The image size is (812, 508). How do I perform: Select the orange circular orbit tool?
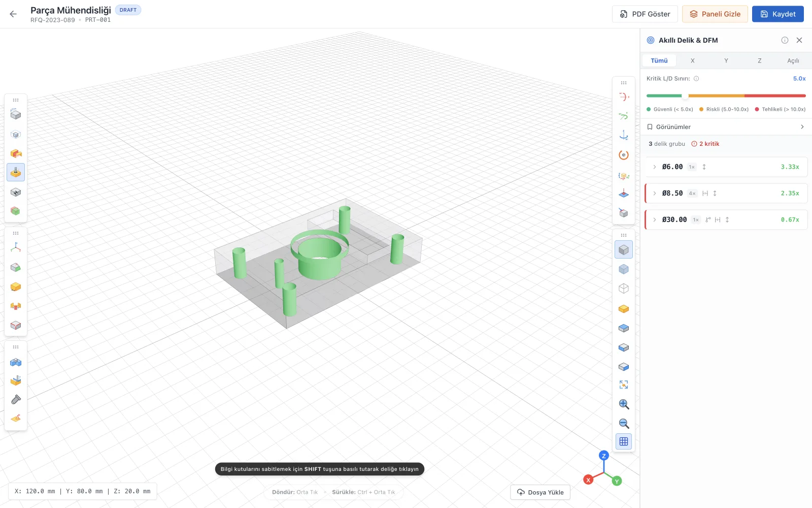[624, 155]
